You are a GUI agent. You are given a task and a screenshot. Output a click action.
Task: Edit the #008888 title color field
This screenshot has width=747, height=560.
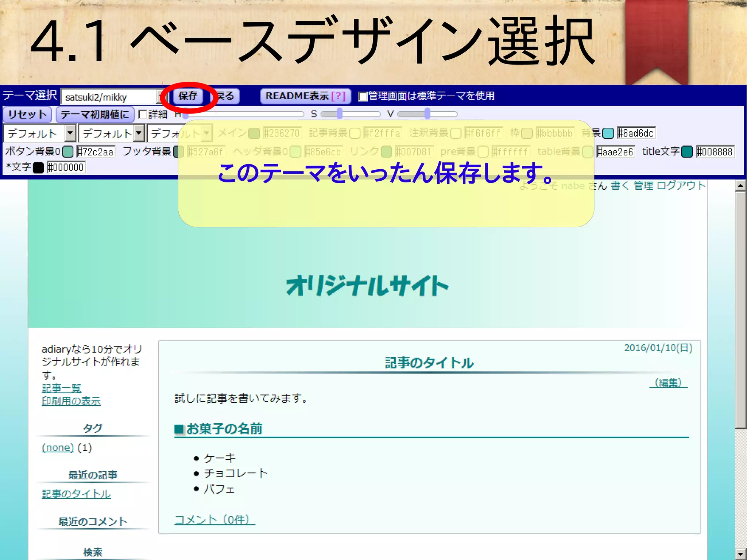715,151
